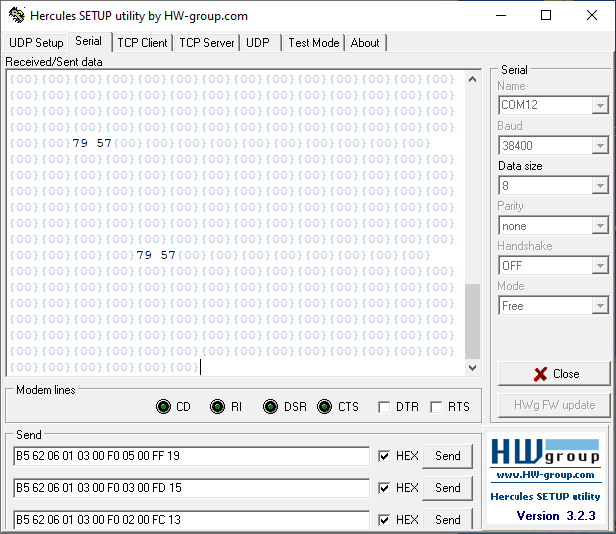
Task: Open the Baud rate dropdown (38400)
Action: click(x=600, y=146)
